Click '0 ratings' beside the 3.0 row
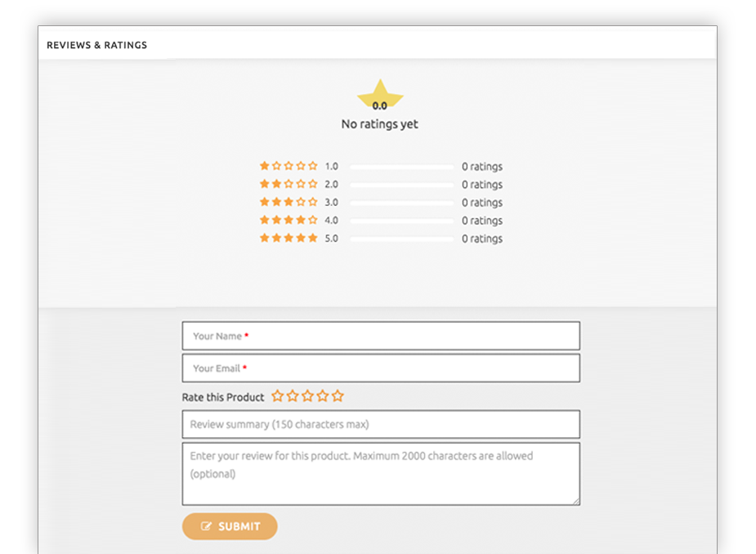 tap(482, 203)
